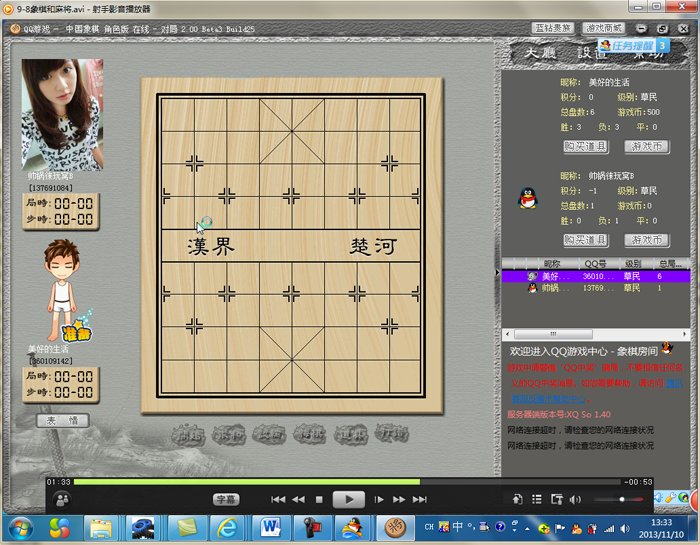Open file icon in player controls
The image size is (700, 545).
[517, 499]
